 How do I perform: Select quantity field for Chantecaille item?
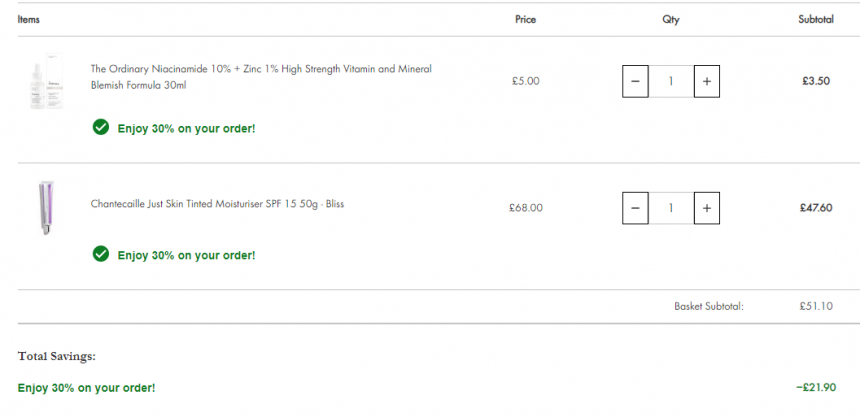pos(671,208)
